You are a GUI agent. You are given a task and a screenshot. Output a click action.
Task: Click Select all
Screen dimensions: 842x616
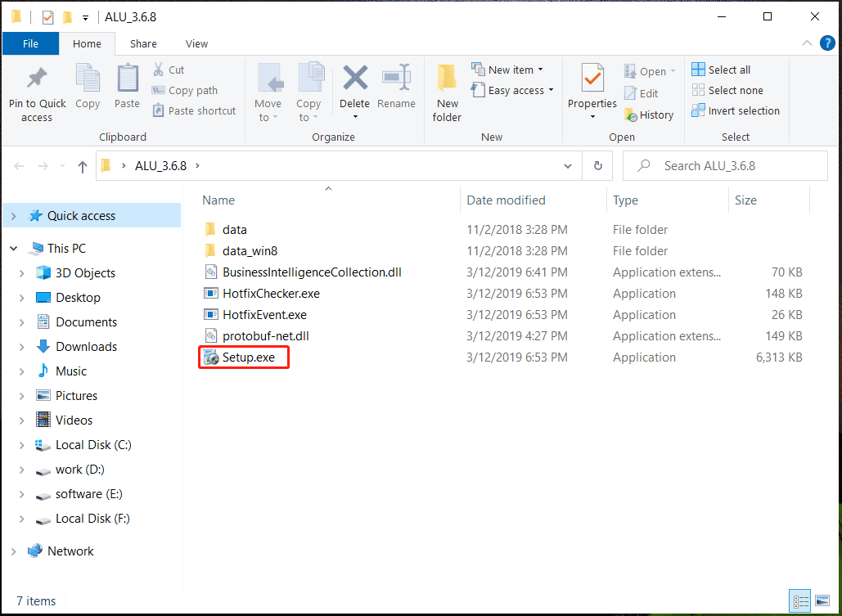pyautogui.click(x=721, y=70)
